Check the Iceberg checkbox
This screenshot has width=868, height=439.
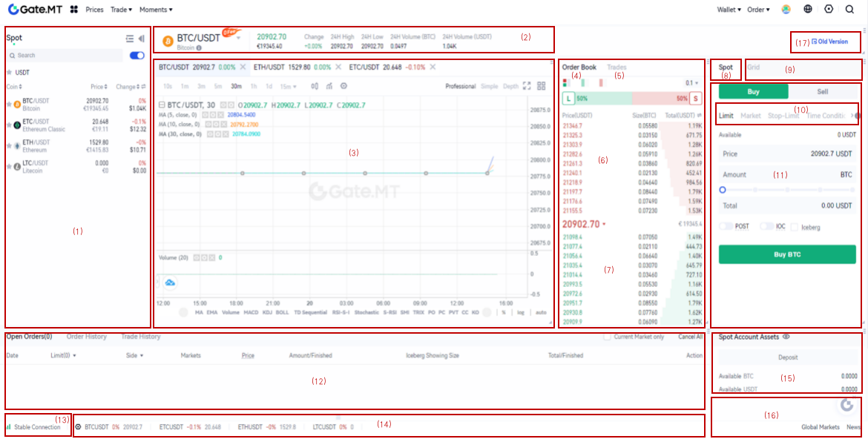(795, 227)
